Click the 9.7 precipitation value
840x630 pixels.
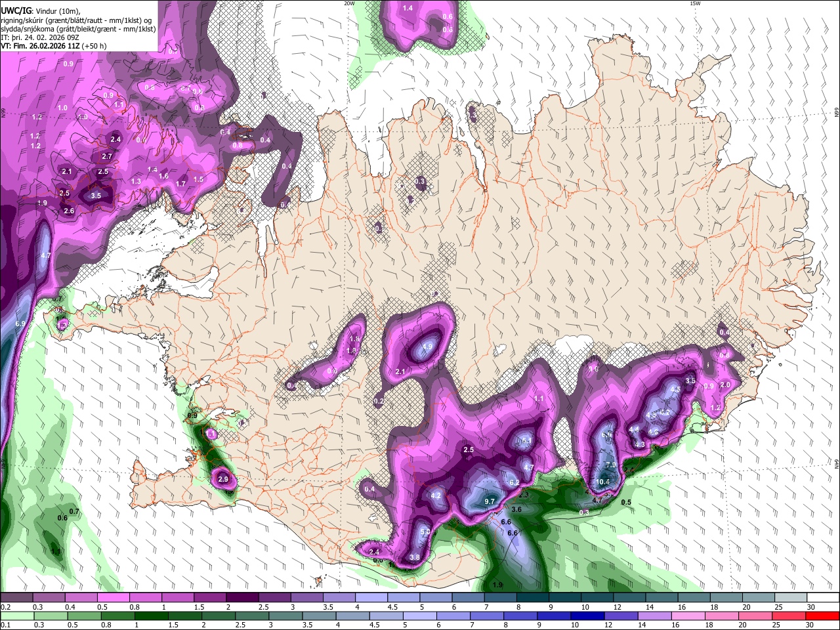click(490, 501)
